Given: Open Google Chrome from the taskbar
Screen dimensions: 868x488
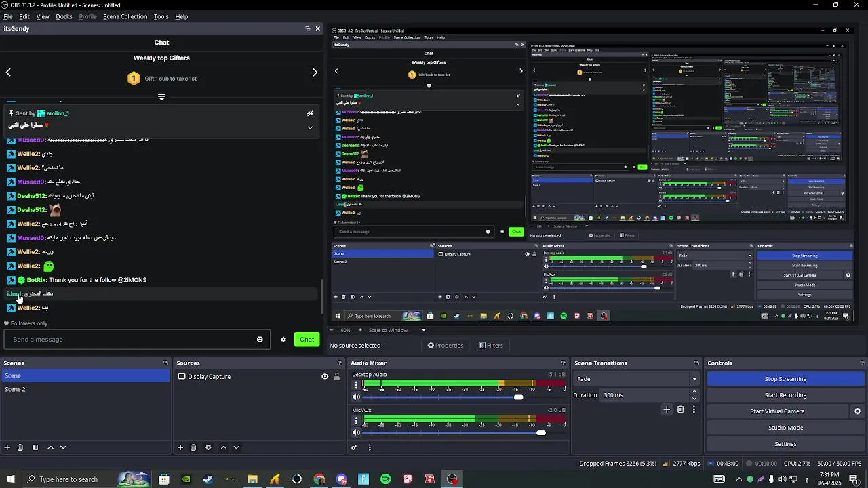Looking at the screenshot, I should coord(319,479).
